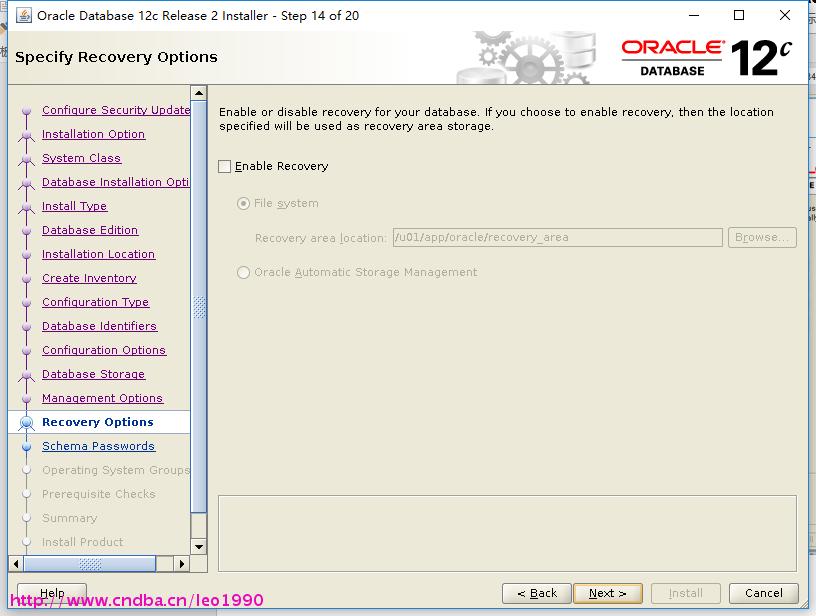Viewport: 816px width, 616px height.
Task: Click the empty message area at the bottom
Action: [507, 533]
